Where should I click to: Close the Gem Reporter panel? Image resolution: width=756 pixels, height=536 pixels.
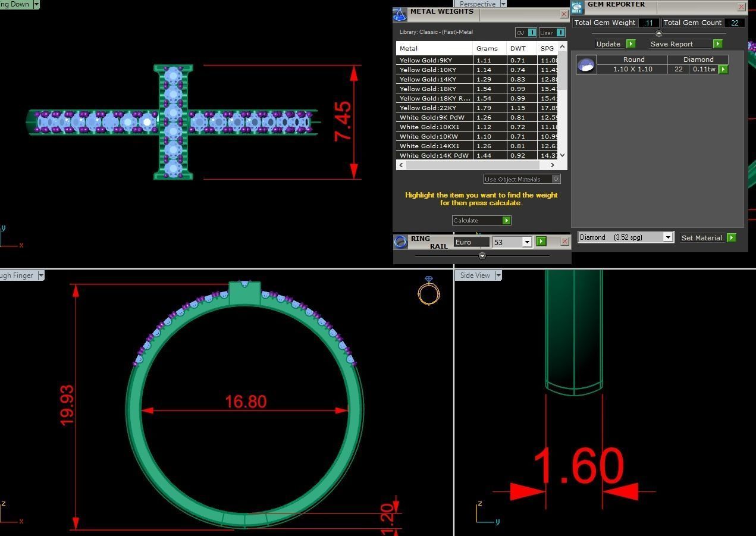[x=741, y=7]
